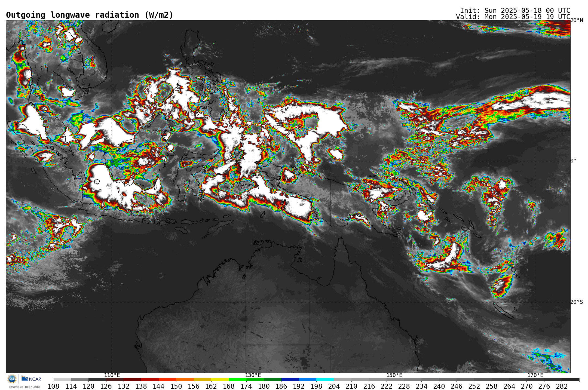The width and height of the screenshot is (588, 390).
Task: Click the 150 colorbar tick label
Action: click(176, 386)
